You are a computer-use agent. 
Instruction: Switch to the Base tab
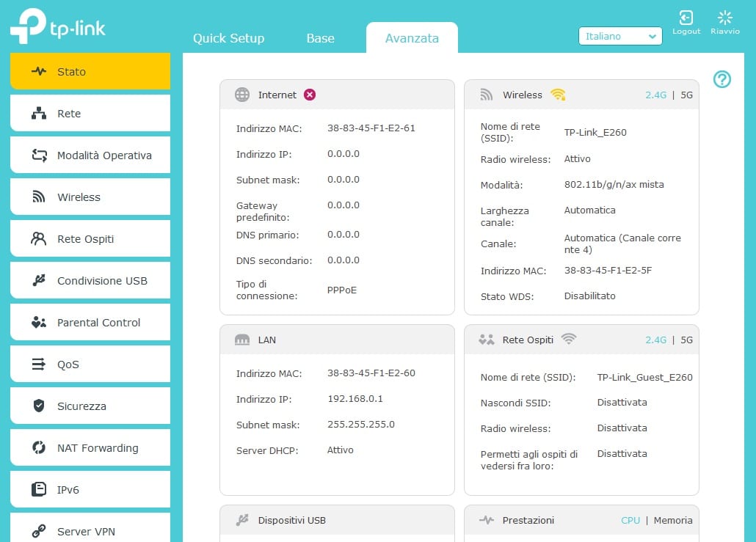[320, 38]
